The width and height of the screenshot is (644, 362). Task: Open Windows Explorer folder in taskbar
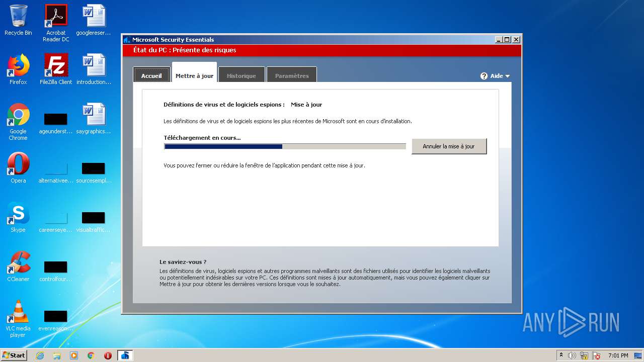pyautogui.click(x=57, y=355)
